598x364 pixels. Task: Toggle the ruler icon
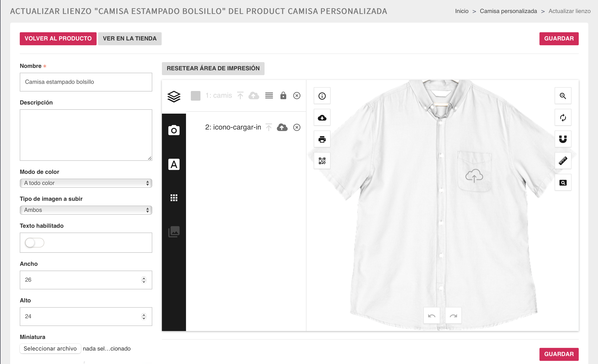[563, 161]
